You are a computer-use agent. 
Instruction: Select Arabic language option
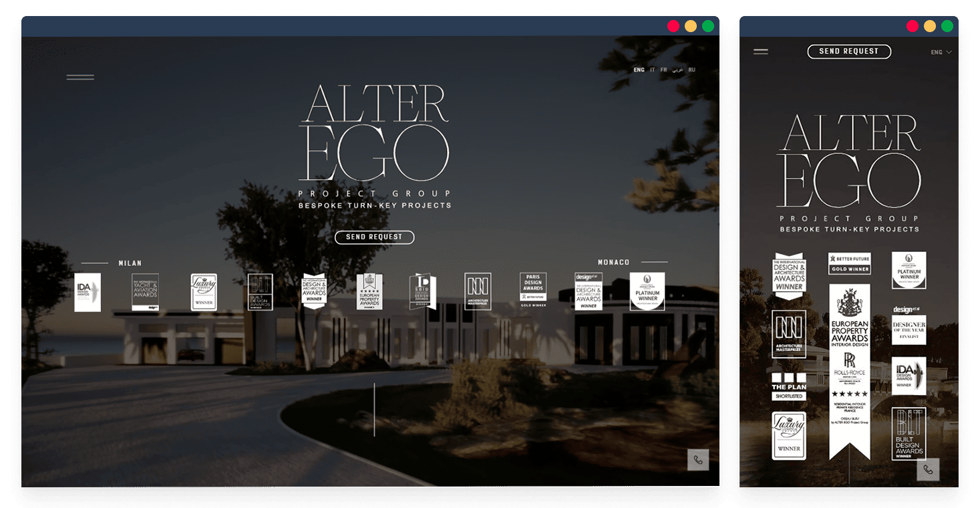pos(677,70)
